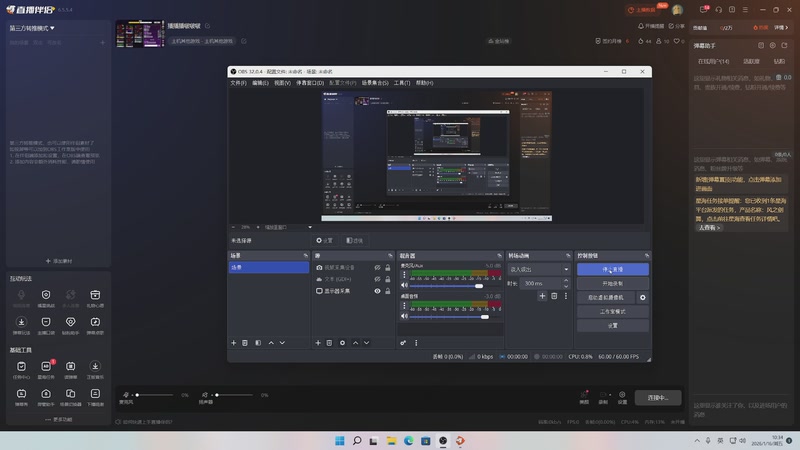Open hamburger menu in 直播伴侣 title bar
This screenshot has width=800, height=450.
(745, 10)
